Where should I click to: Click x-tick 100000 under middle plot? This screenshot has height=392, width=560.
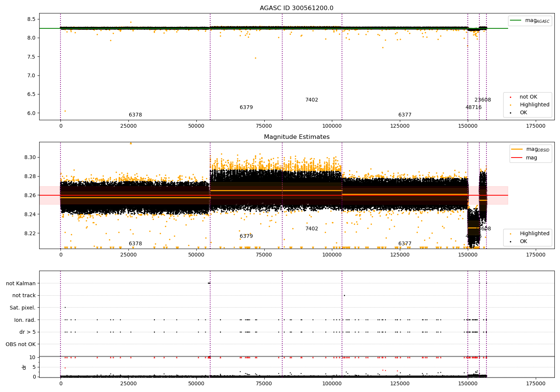coord(332,255)
